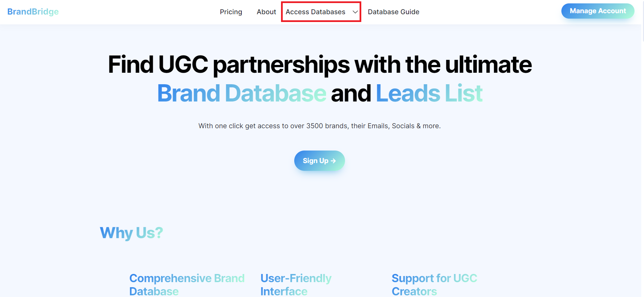This screenshot has width=644, height=297.
Task: Click the Why Us? heading
Action: (x=131, y=233)
